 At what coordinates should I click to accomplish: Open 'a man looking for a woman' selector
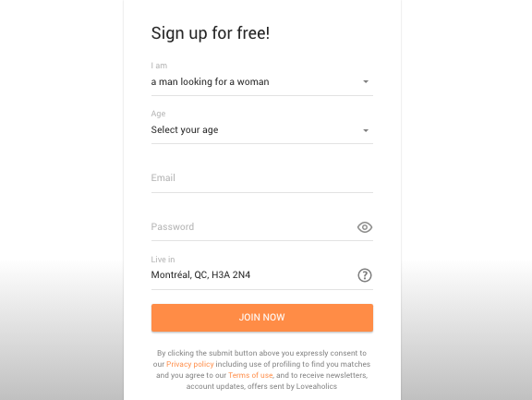pos(262,82)
